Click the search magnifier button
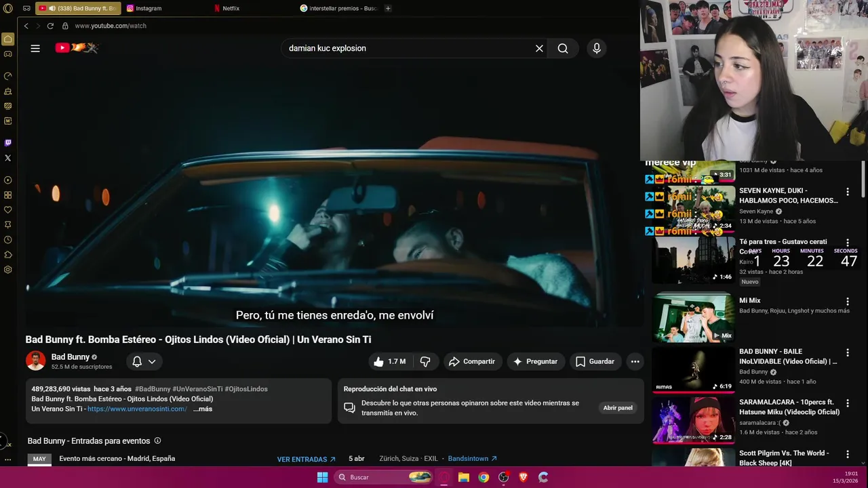 [x=563, y=48]
